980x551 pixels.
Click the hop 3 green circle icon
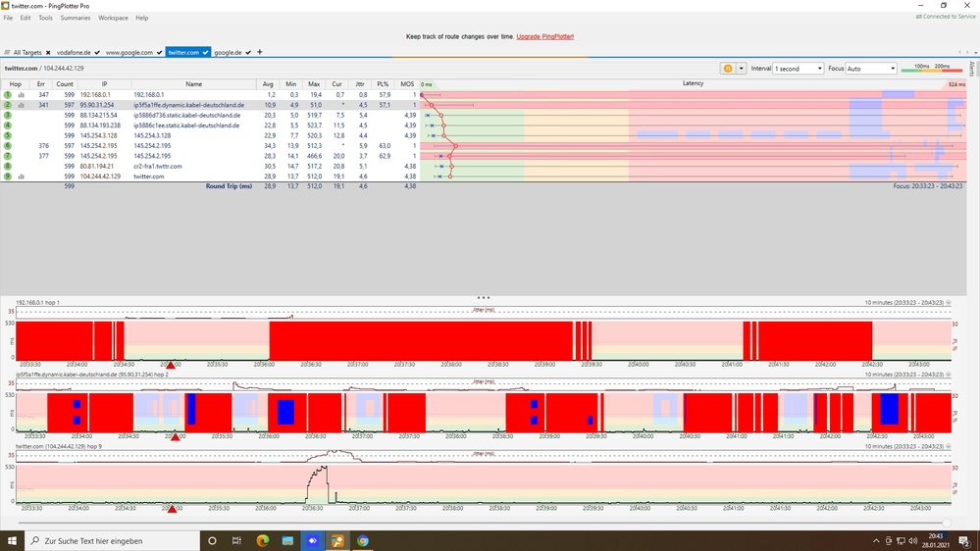[8, 115]
